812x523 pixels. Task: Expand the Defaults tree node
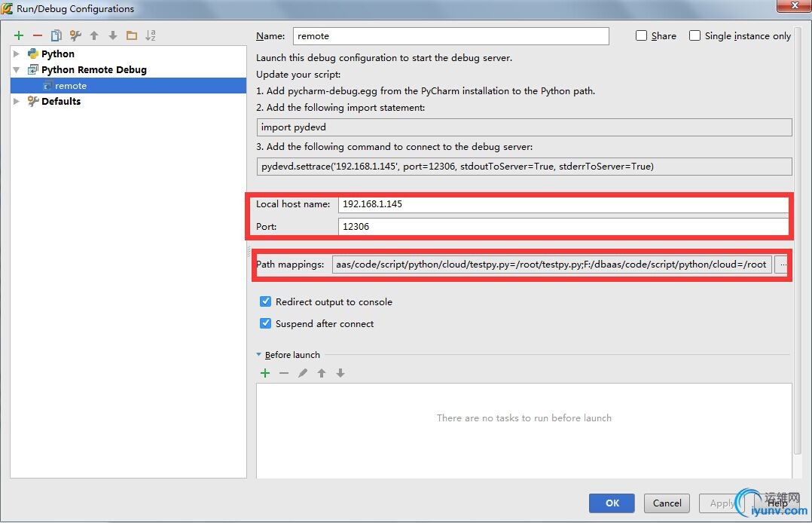(17, 101)
